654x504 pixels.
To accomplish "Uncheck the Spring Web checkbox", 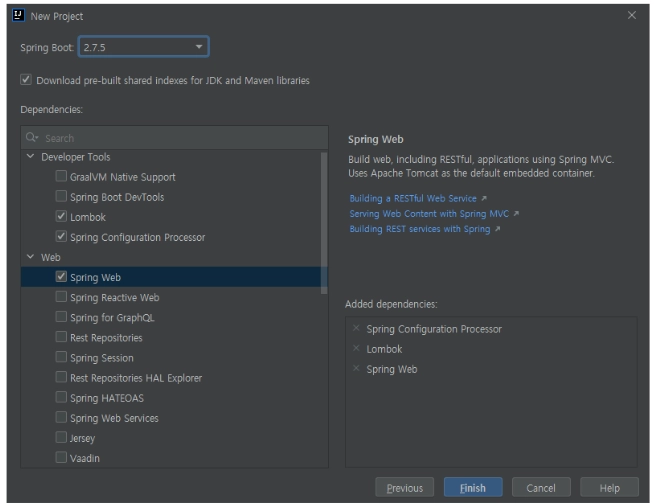I will [61, 277].
